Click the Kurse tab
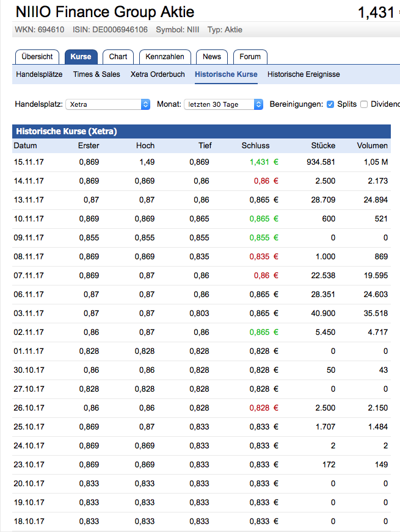 [81, 57]
